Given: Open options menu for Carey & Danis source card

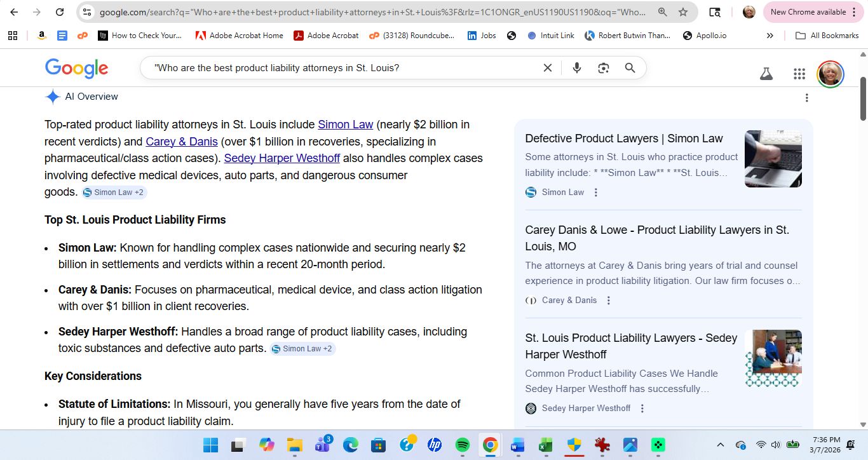Looking at the screenshot, I should click(608, 301).
